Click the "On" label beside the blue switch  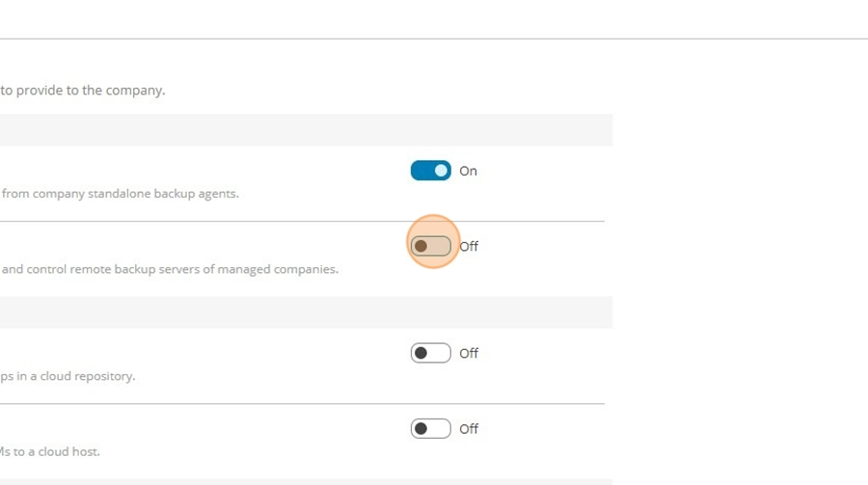(468, 171)
